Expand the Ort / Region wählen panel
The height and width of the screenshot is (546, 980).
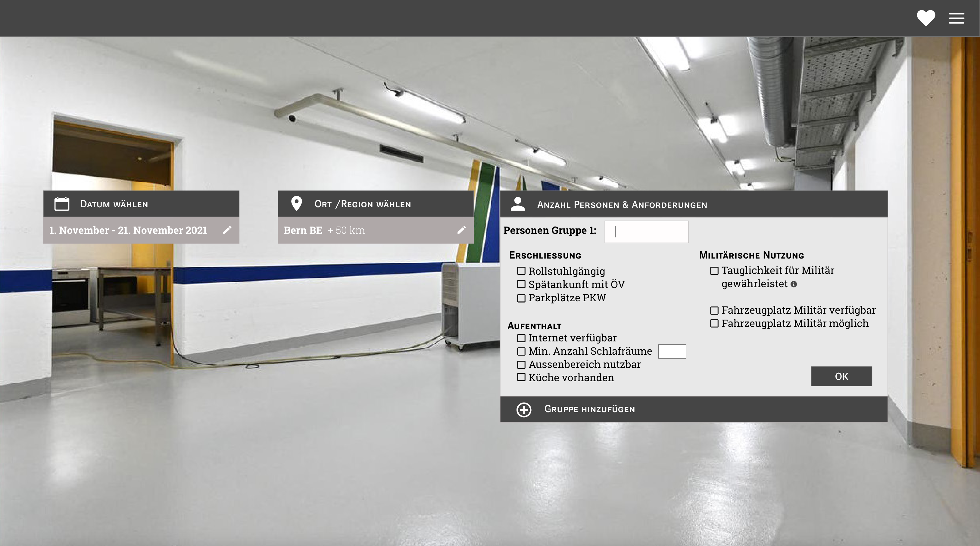(376, 204)
